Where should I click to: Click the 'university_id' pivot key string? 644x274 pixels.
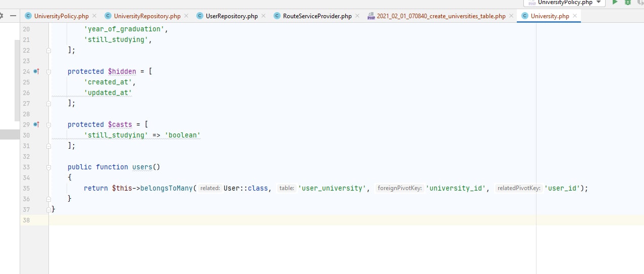tap(456, 188)
